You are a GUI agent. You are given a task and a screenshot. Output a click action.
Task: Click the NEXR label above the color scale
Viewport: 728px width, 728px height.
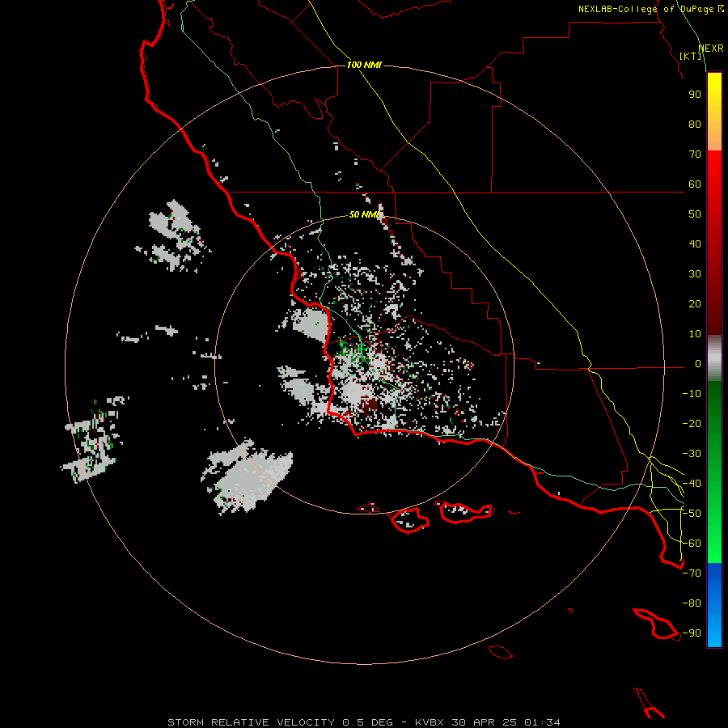(x=710, y=48)
